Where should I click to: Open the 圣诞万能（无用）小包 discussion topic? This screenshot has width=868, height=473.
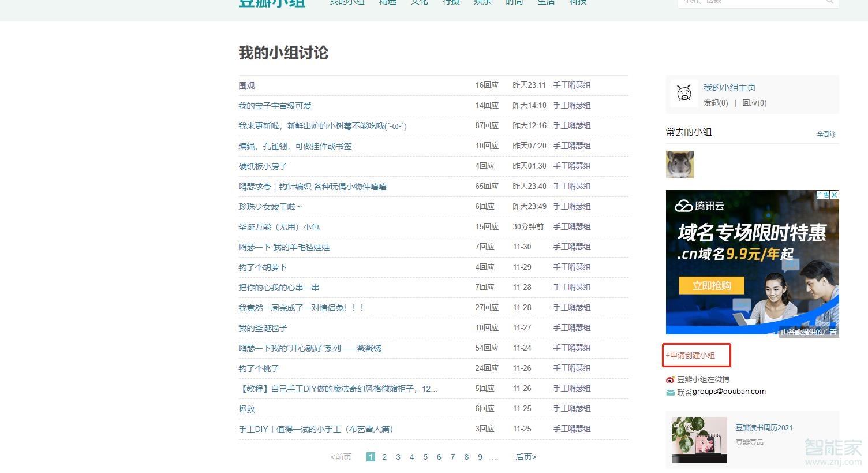(x=280, y=226)
